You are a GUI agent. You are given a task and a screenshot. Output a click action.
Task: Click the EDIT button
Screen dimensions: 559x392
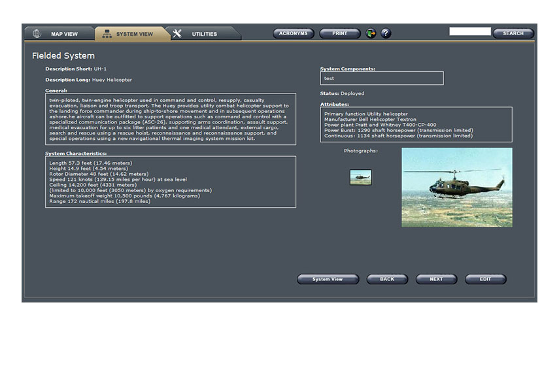[x=486, y=279]
